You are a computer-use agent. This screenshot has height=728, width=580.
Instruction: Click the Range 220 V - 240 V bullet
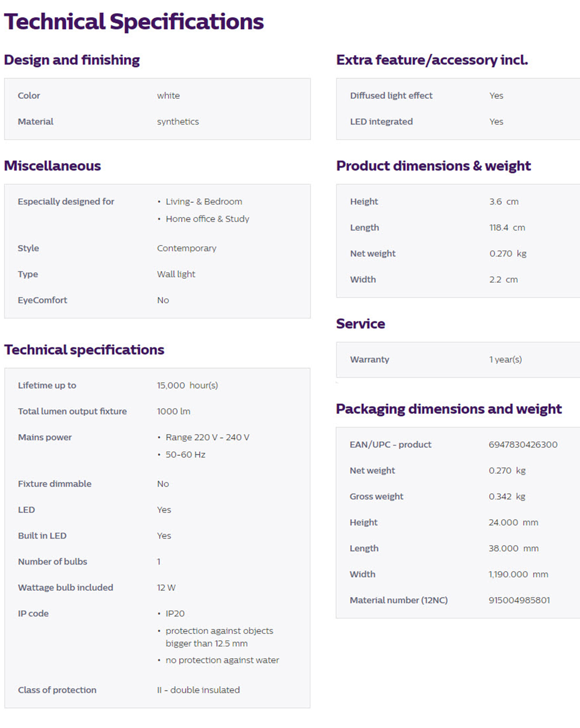(207, 437)
